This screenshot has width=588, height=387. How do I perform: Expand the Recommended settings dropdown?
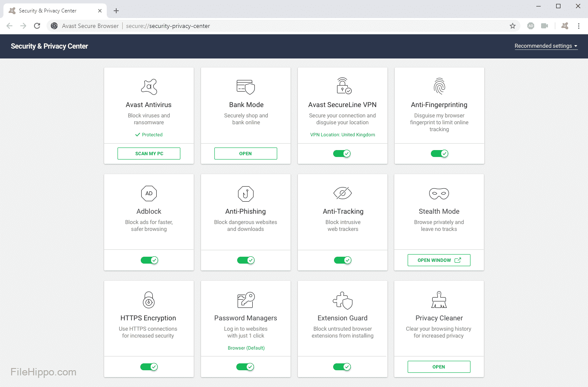(x=546, y=46)
